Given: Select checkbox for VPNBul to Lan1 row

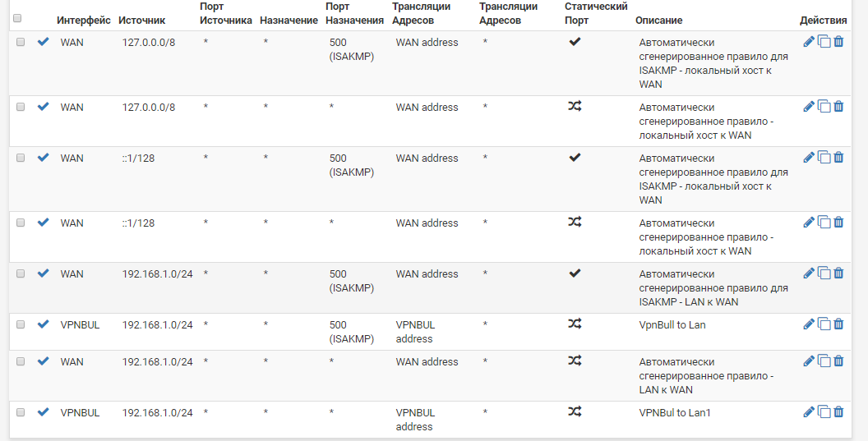Looking at the screenshot, I should pos(21,412).
